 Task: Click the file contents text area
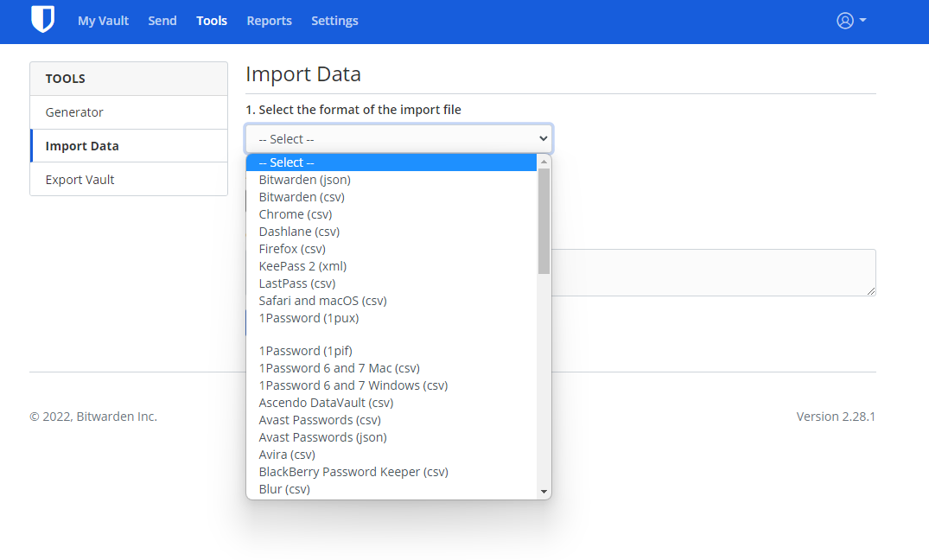point(717,272)
